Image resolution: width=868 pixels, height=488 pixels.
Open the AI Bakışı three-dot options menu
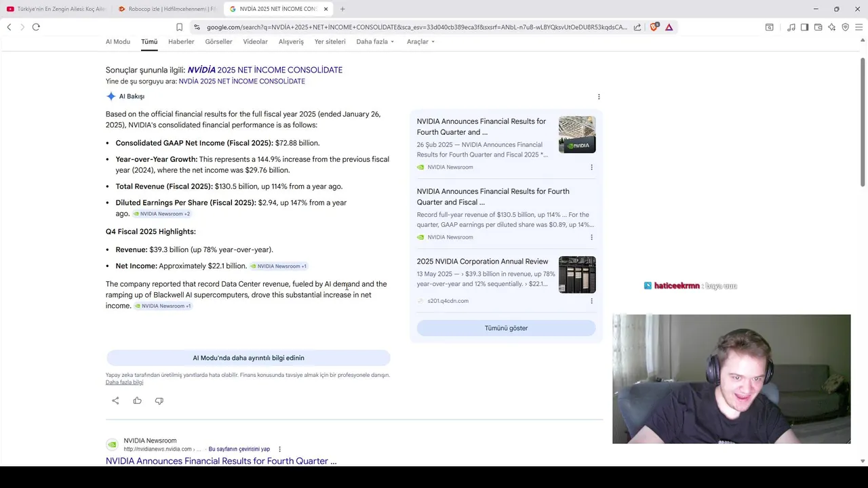(x=599, y=97)
